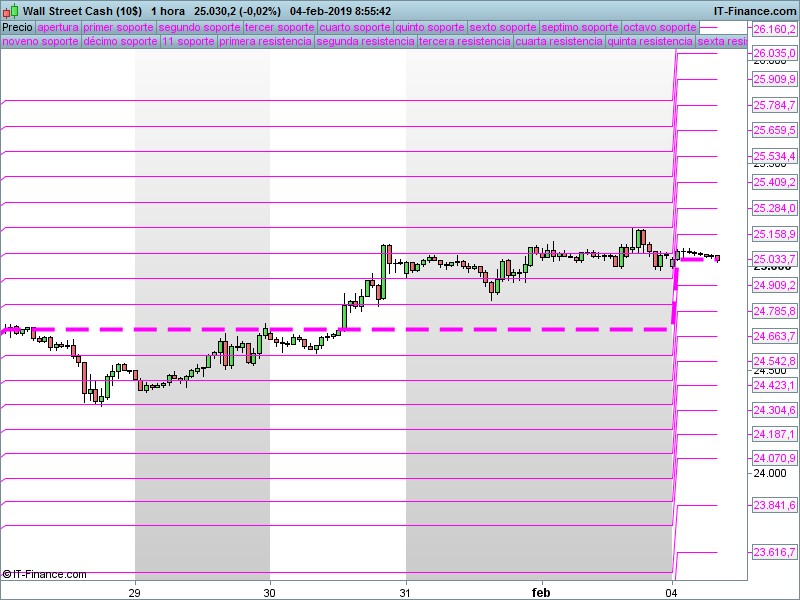Click price axis label 26.160,2

coord(774,29)
